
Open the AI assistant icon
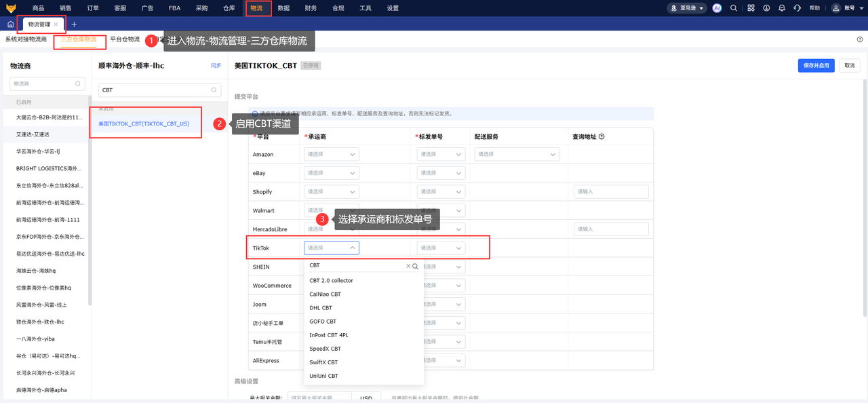point(717,8)
